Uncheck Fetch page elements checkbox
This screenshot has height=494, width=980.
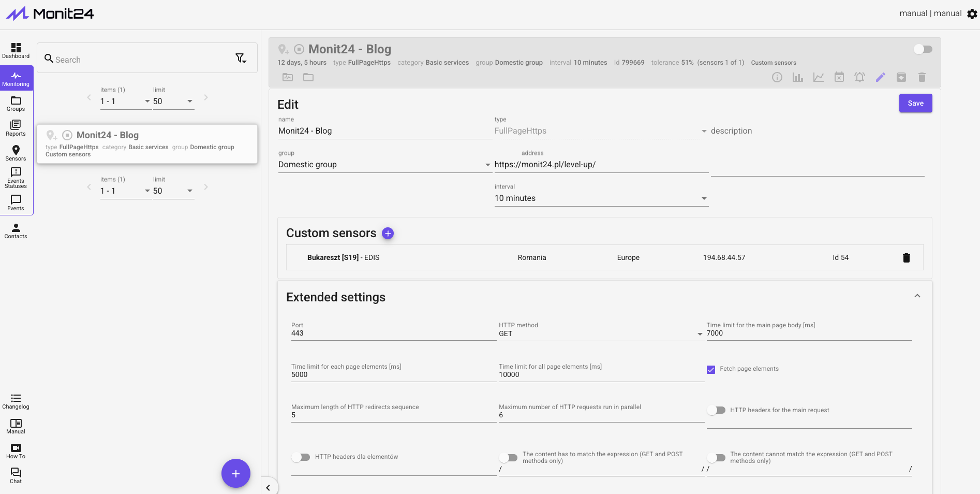click(711, 369)
